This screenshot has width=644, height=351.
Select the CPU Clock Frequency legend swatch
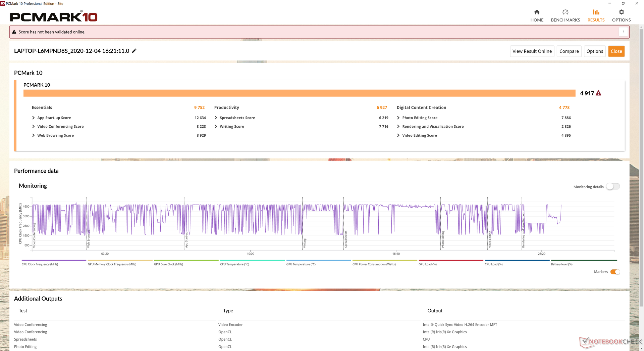pyautogui.click(x=54, y=260)
